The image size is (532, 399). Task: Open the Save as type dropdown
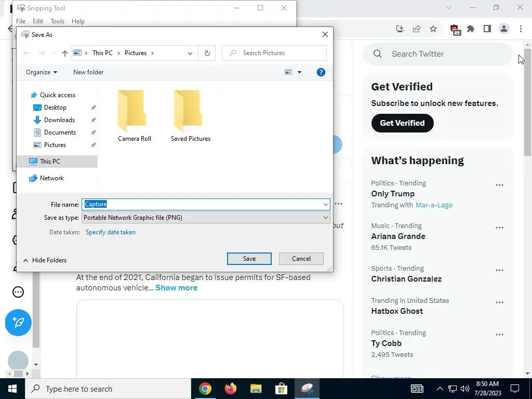point(325,218)
